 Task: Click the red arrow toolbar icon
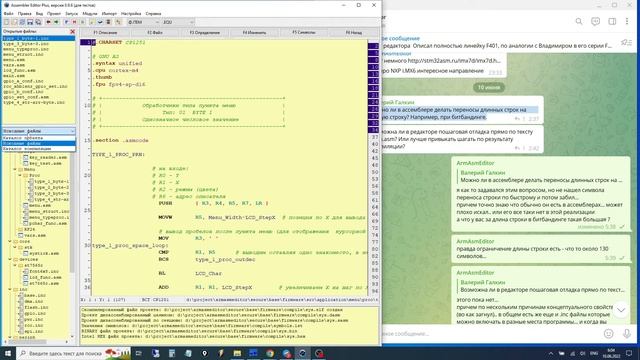[48, 22]
